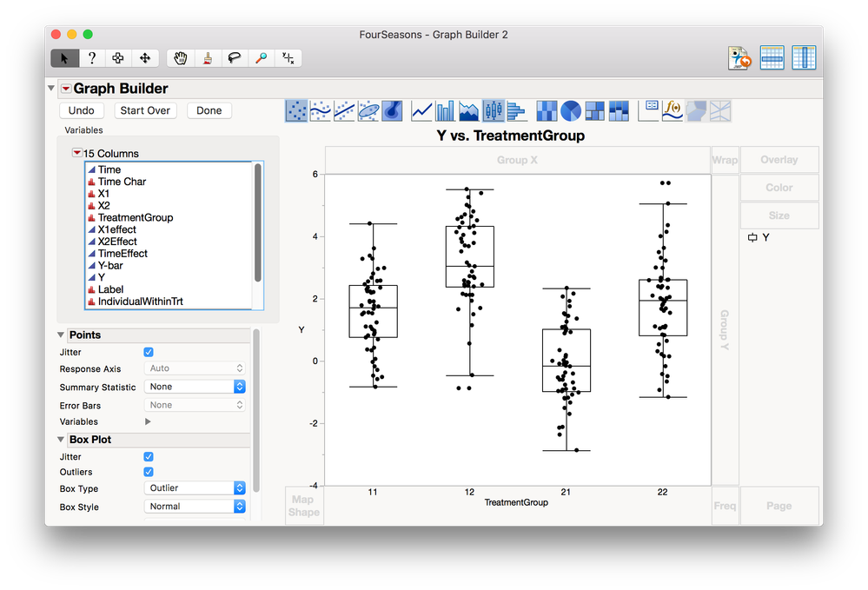868x590 pixels.
Task: Add the Bar chart element
Action: 445,110
